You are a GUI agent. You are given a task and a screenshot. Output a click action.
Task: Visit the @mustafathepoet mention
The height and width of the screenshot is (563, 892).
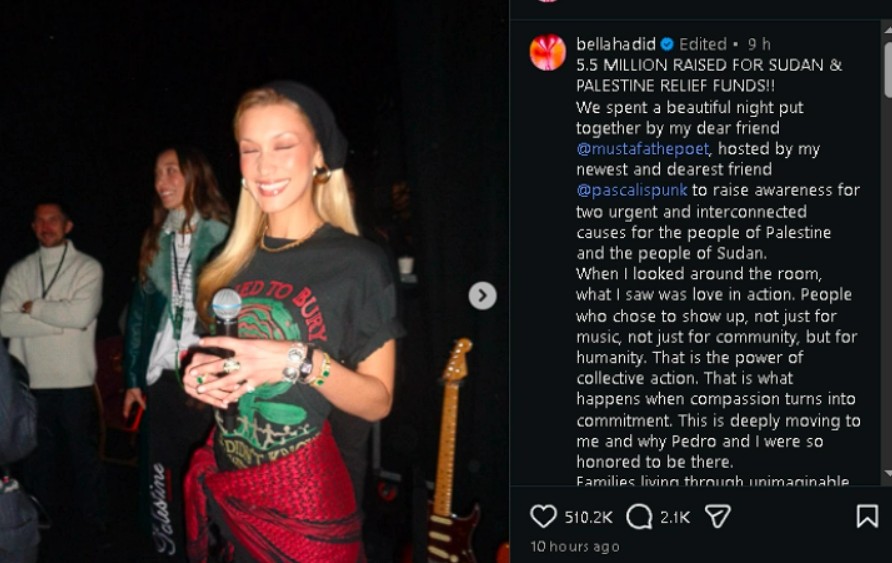(643, 149)
